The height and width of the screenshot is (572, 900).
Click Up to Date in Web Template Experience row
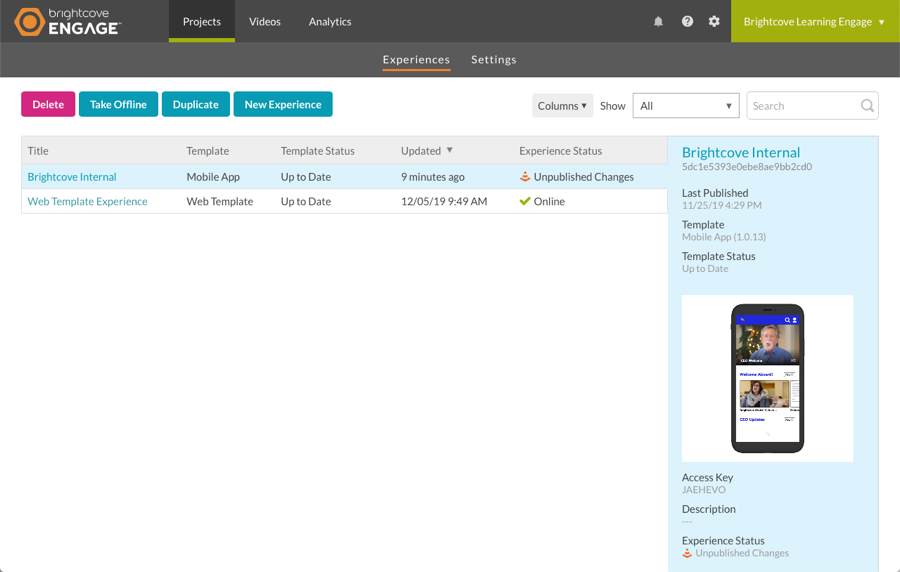click(x=306, y=201)
